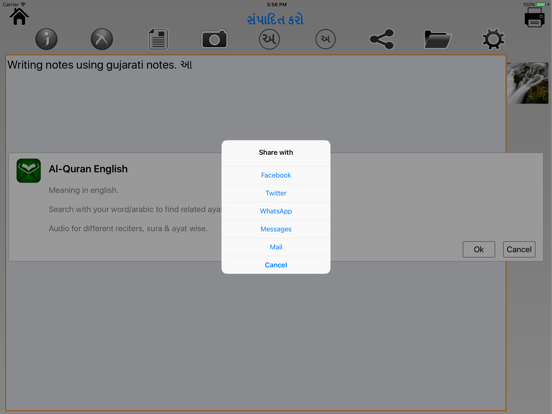Cancel the Share with dialog
Image resolution: width=552 pixels, height=414 pixels.
coord(276,265)
